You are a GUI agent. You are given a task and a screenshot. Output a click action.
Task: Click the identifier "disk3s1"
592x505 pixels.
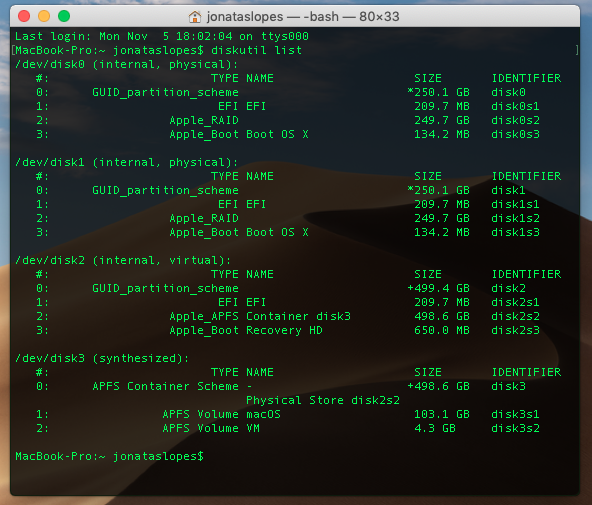click(x=515, y=414)
